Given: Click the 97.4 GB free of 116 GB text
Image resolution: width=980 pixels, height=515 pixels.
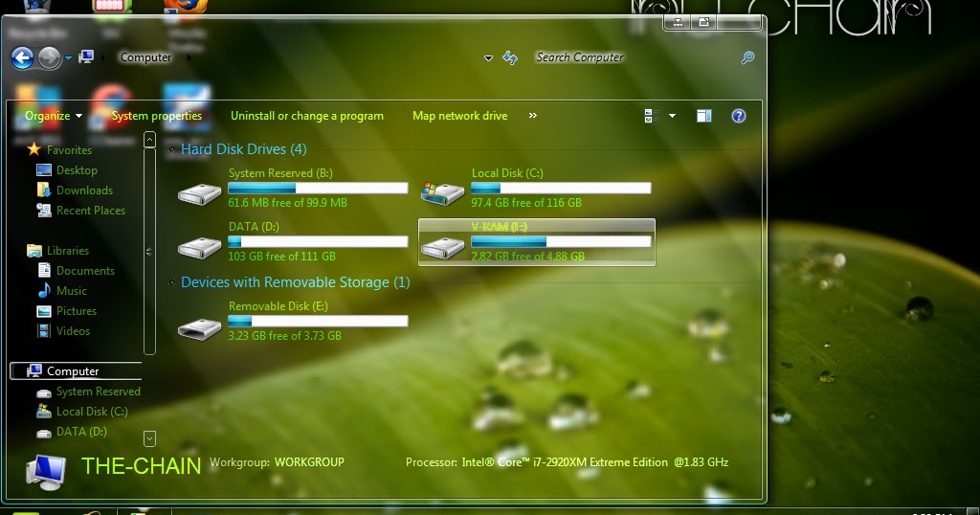Looking at the screenshot, I should click(x=526, y=203).
